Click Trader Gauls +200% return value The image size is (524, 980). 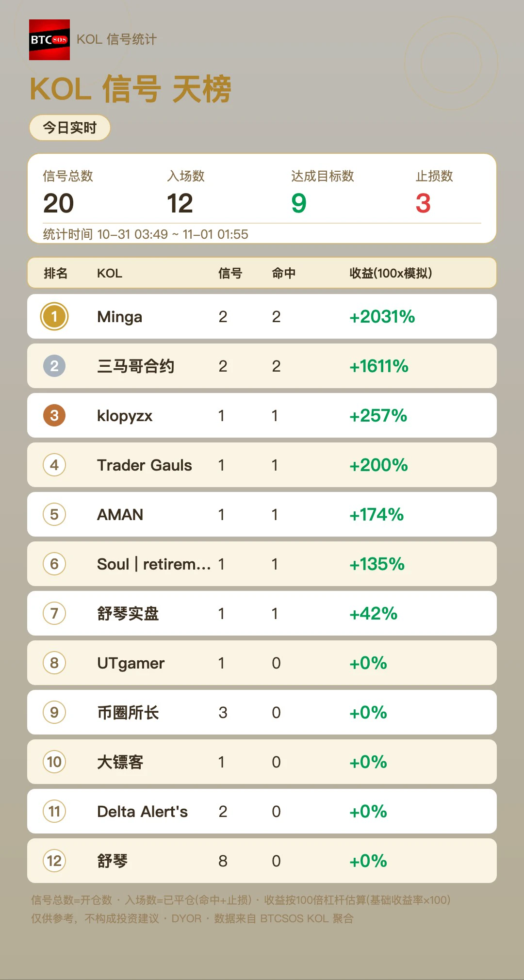click(x=378, y=465)
